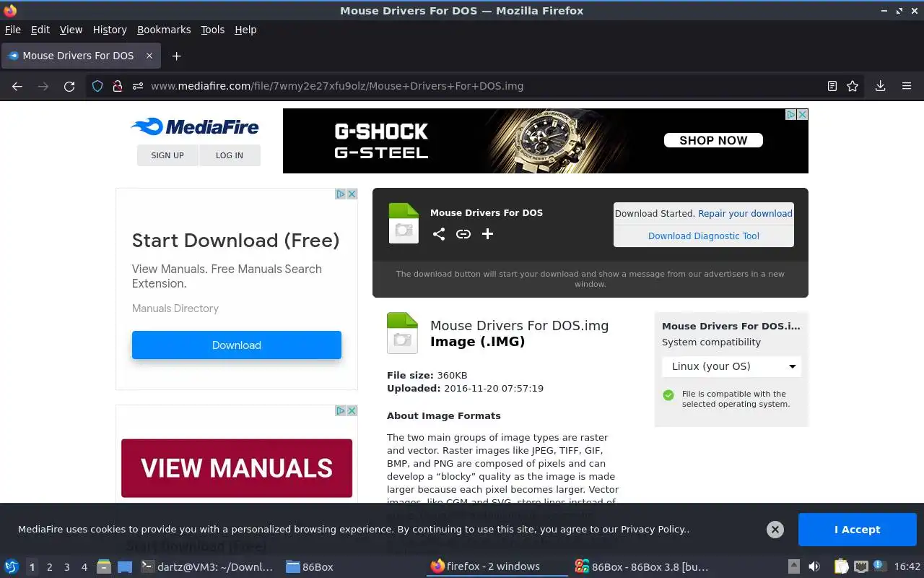This screenshot has width=924, height=578.
Task: Click the green file icon beside Mouse Drivers For DOS.img
Action: [402, 333]
